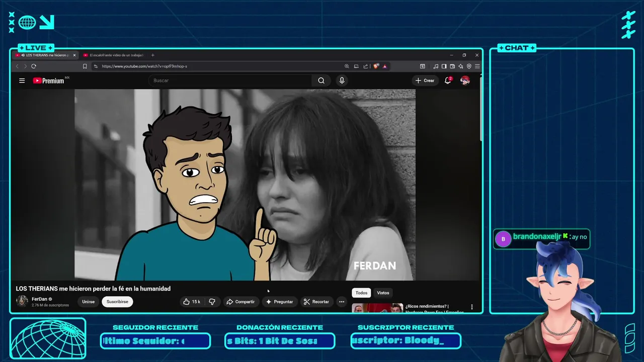Open YouTube notifications bell
This screenshot has width=644, height=362.
(447, 80)
